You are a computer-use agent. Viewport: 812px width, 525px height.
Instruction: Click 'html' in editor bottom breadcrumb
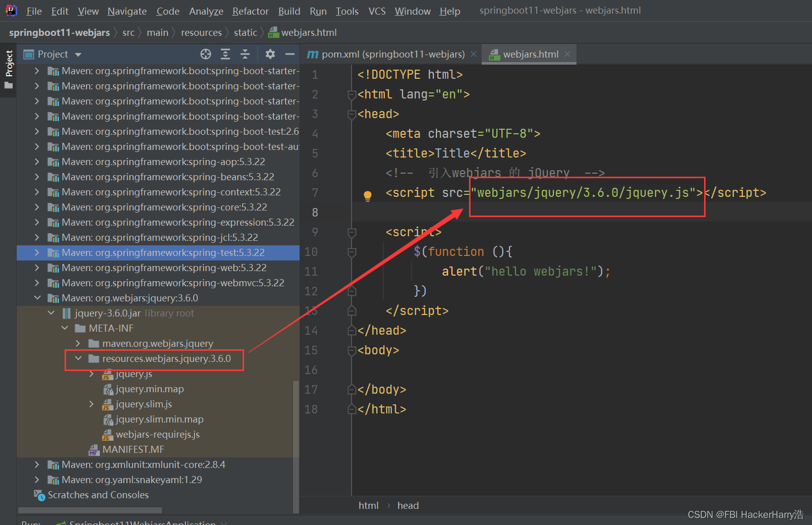pos(369,506)
